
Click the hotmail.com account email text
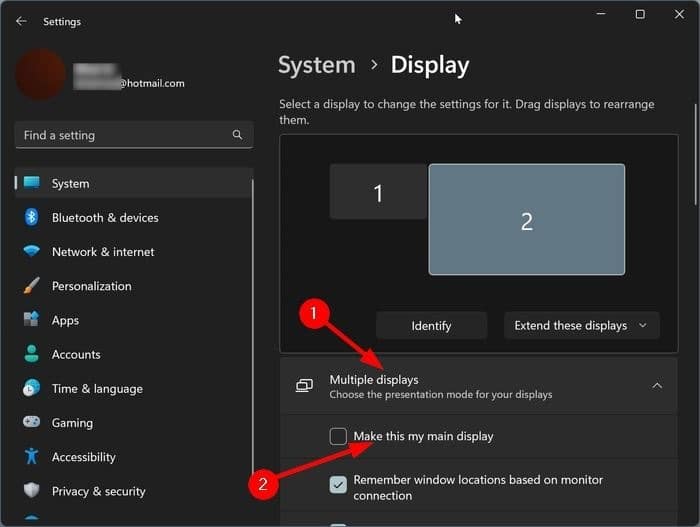click(x=152, y=83)
